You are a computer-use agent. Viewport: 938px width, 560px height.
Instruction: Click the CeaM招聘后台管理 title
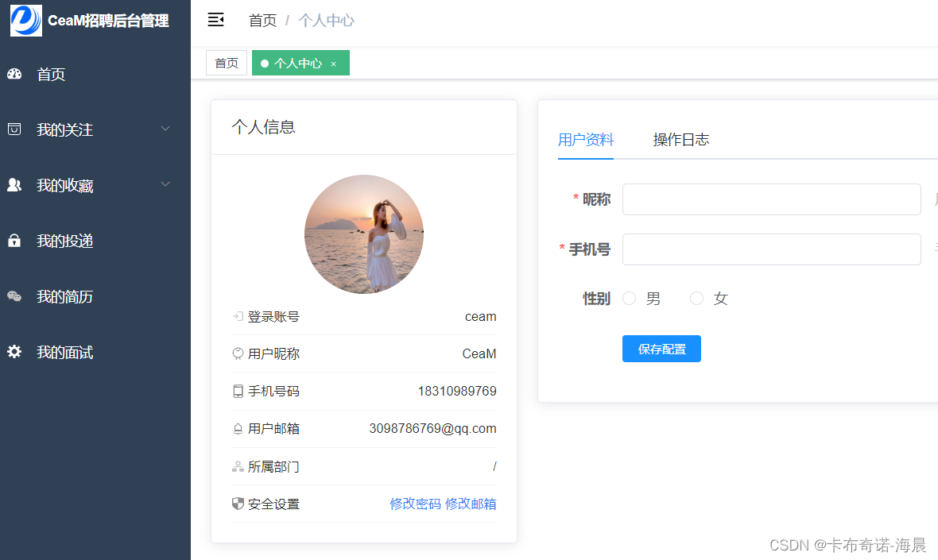pos(108,21)
